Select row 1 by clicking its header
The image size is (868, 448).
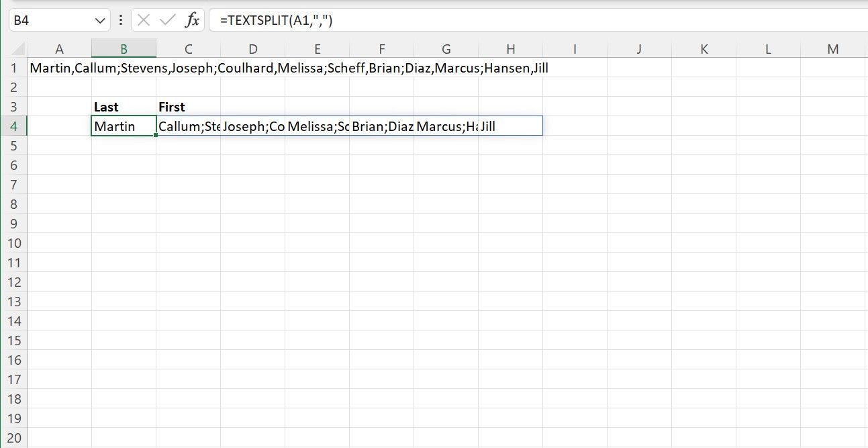pyautogui.click(x=13, y=68)
